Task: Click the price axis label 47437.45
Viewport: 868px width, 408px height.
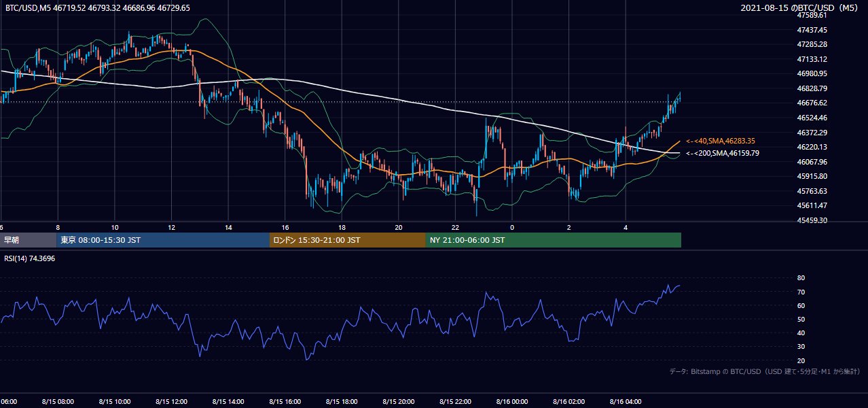Action: coord(812,30)
